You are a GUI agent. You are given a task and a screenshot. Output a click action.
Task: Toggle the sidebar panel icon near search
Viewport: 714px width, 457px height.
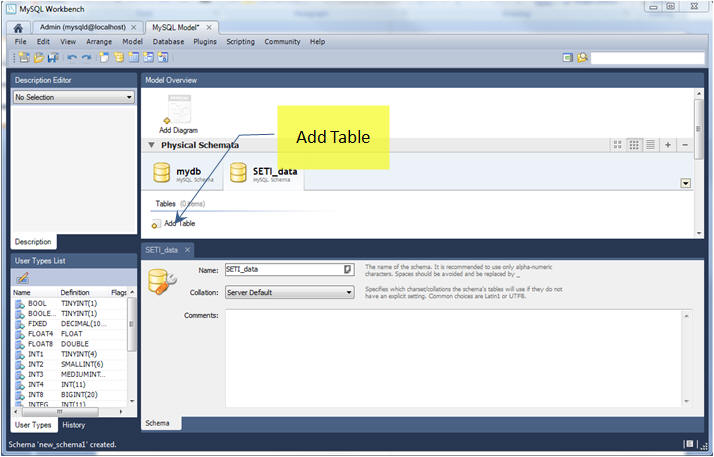pos(567,58)
